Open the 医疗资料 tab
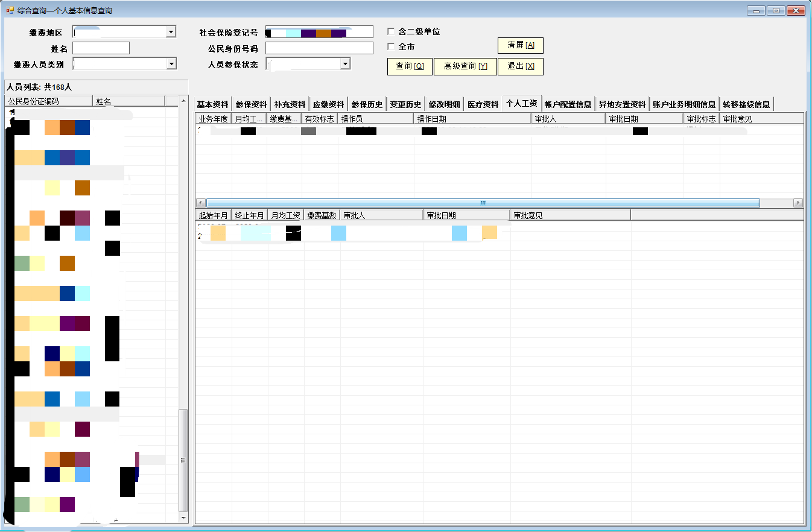Viewport: 812px width, 532px height. pyautogui.click(x=483, y=104)
